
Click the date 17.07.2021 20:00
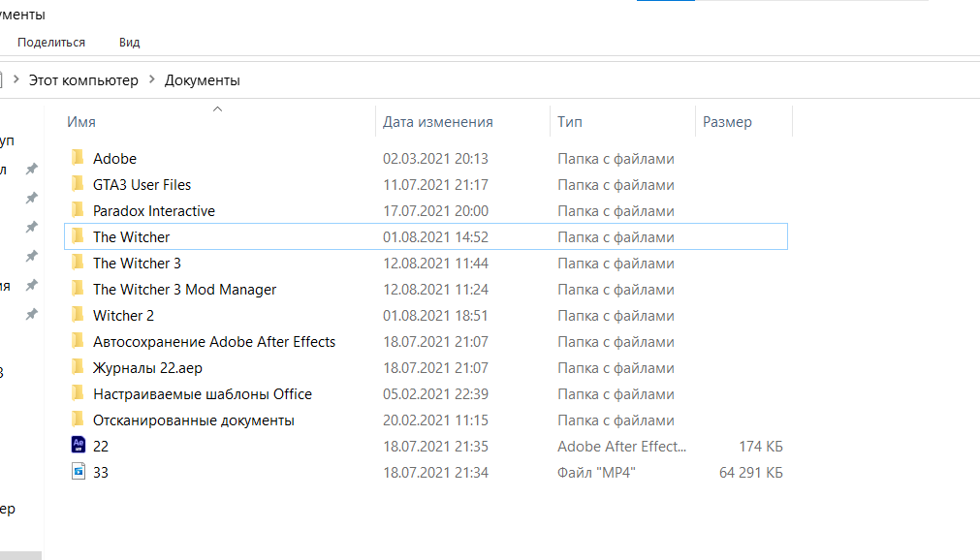[x=435, y=211]
